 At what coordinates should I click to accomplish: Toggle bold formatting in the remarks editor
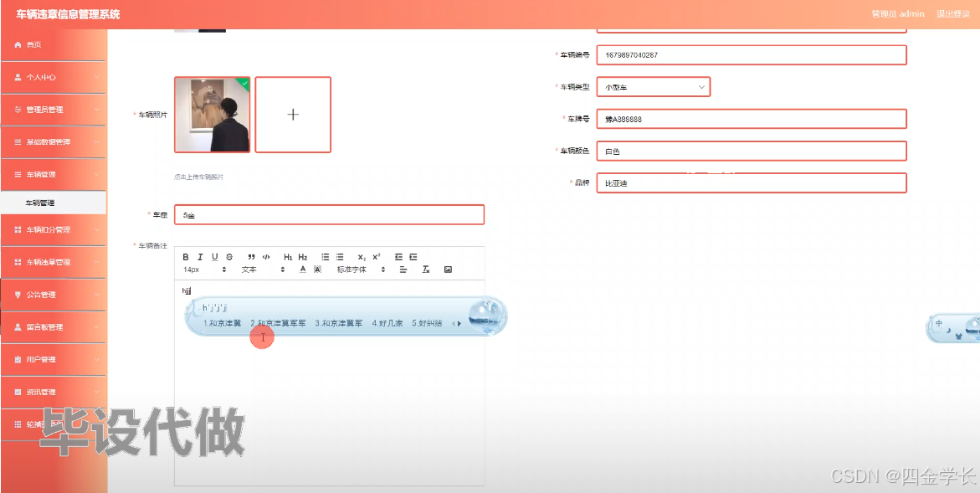(185, 257)
